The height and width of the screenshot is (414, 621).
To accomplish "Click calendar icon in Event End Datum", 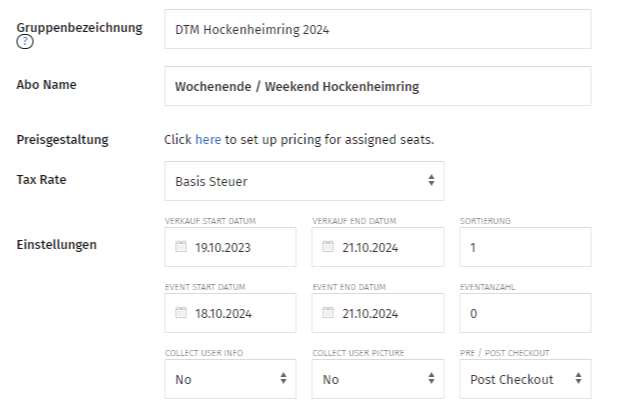I will click(329, 313).
